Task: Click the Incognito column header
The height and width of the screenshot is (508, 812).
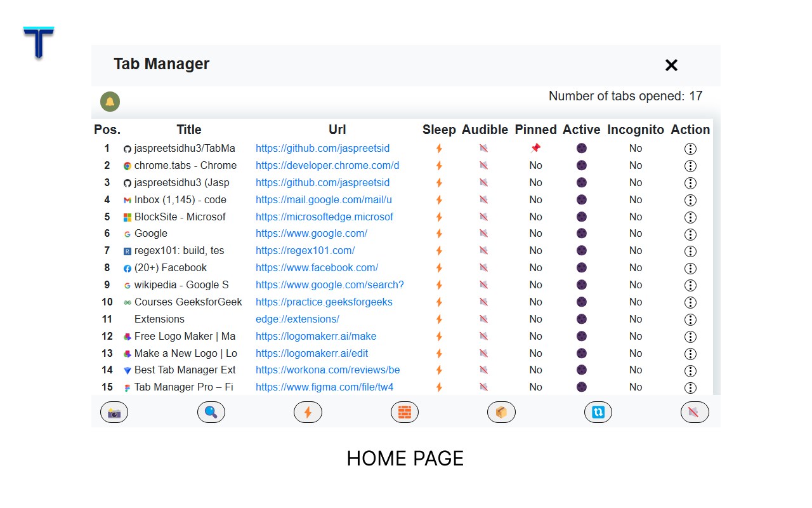Action: 636,130
